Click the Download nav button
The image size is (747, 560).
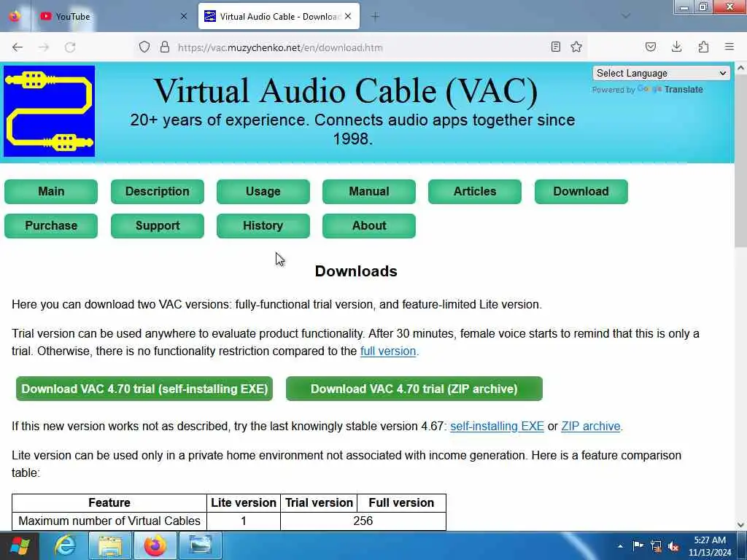(x=581, y=192)
